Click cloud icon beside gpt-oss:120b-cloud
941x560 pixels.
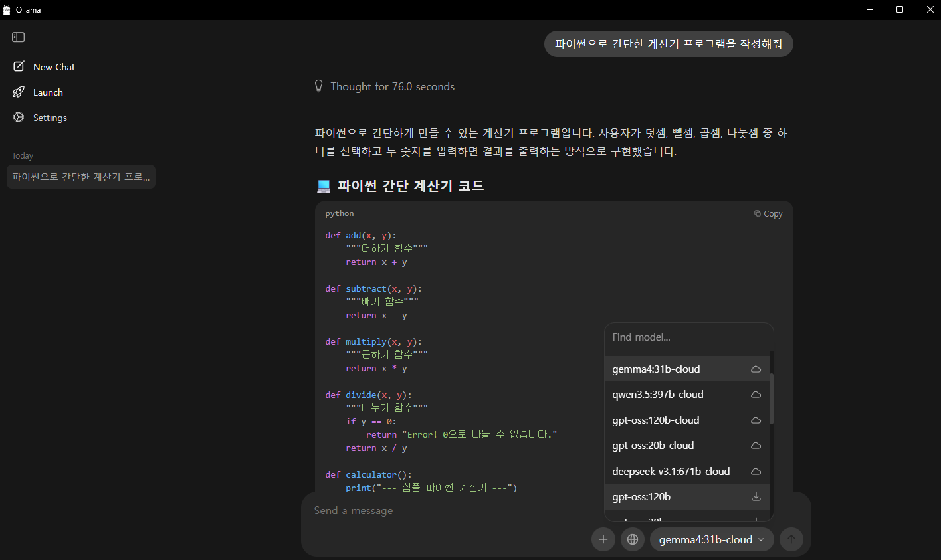click(x=756, y=420)
